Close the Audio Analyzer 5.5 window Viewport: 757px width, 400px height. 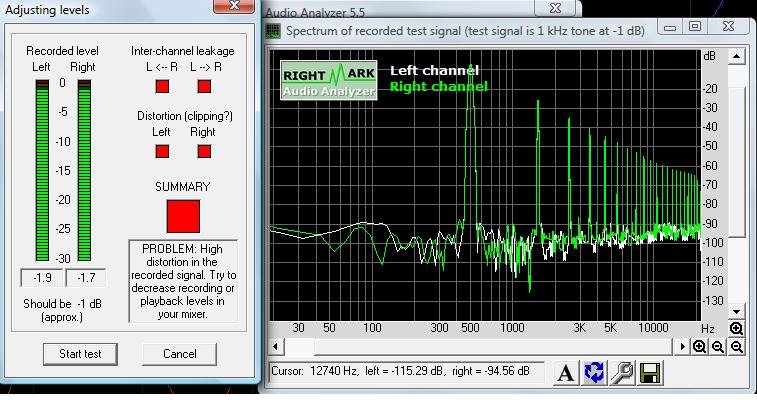tap(555, 8)
